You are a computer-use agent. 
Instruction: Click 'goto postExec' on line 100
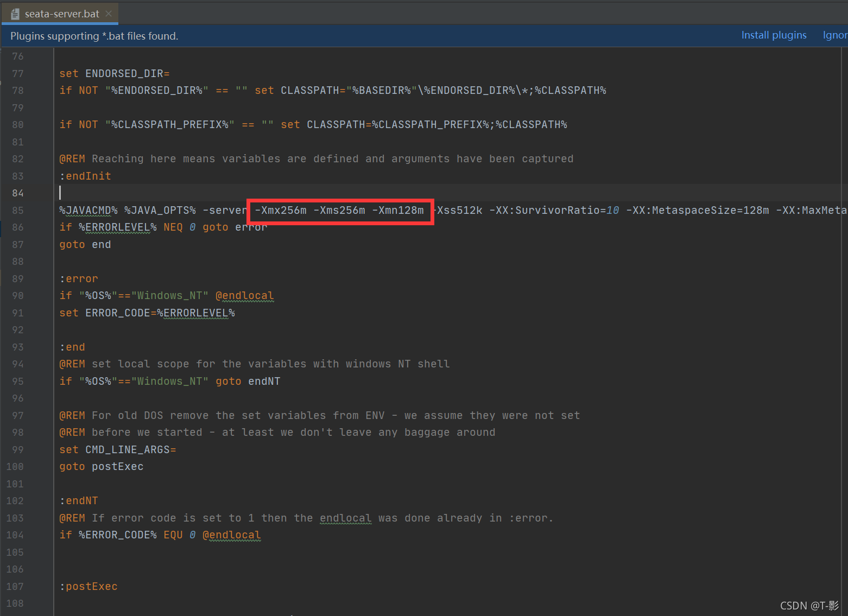(102, 467)
